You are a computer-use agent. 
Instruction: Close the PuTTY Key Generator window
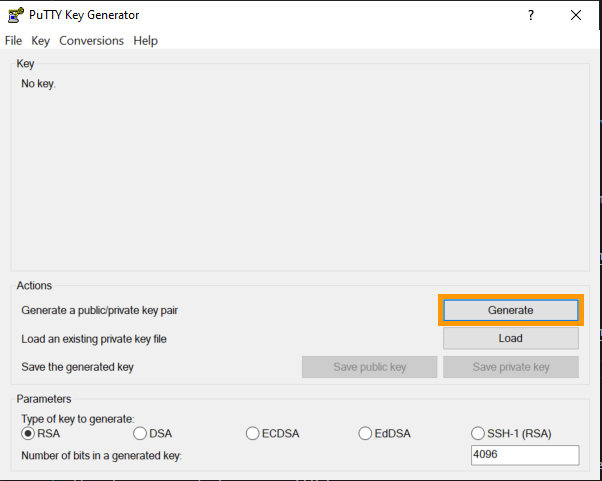(575, 15)
